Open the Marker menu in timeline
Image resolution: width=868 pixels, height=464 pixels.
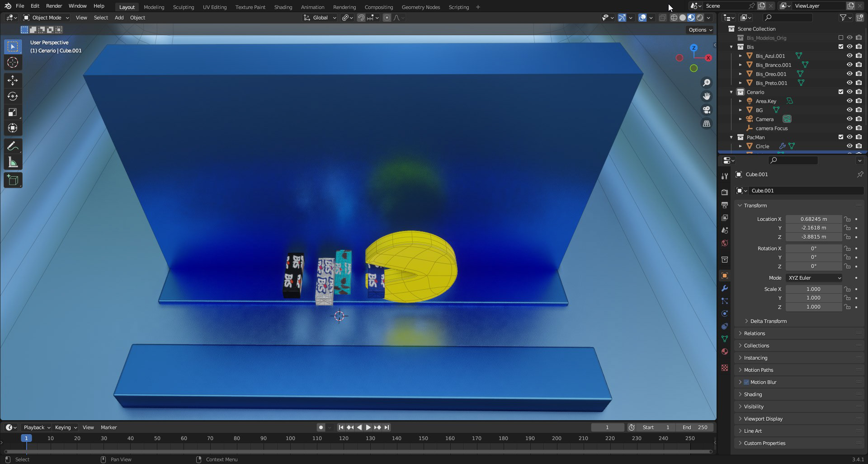(108, 427)
